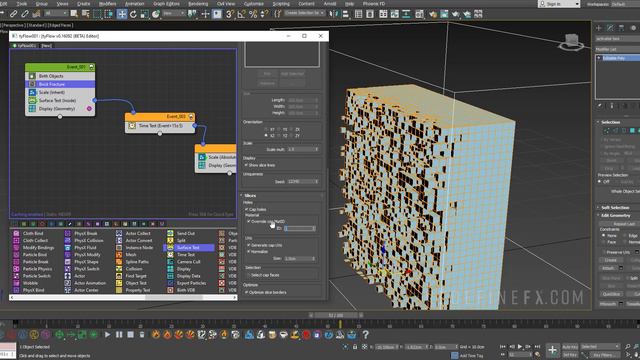Image resolution: width=640 pixels, height=360 pixels.
Task: Toggle Angle Snap in main toolbar
Action: point(242,14)
